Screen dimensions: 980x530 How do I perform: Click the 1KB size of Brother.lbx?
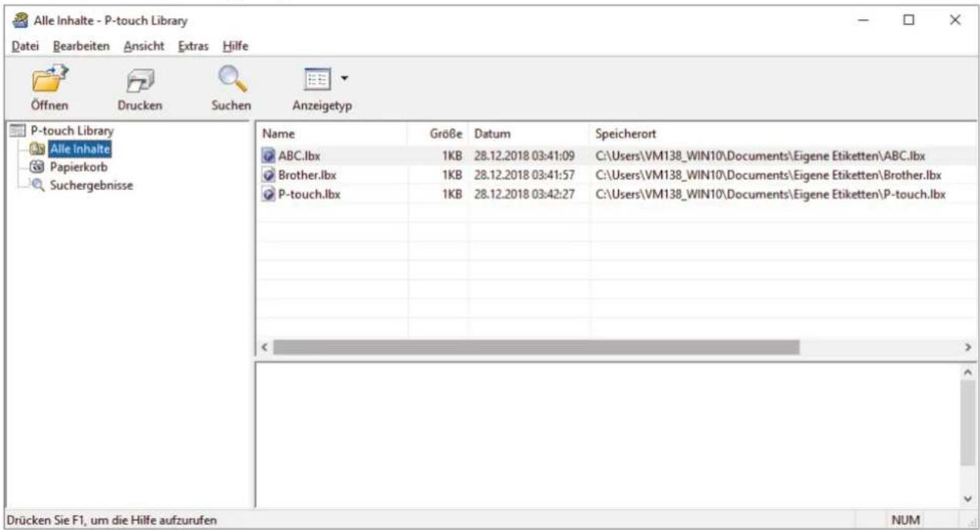(x=451, y=175)
